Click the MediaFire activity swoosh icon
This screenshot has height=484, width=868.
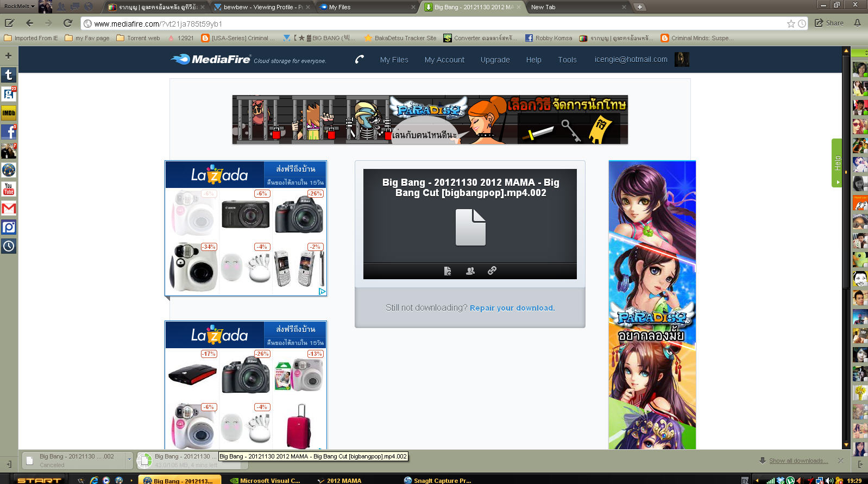coord(360,59)
